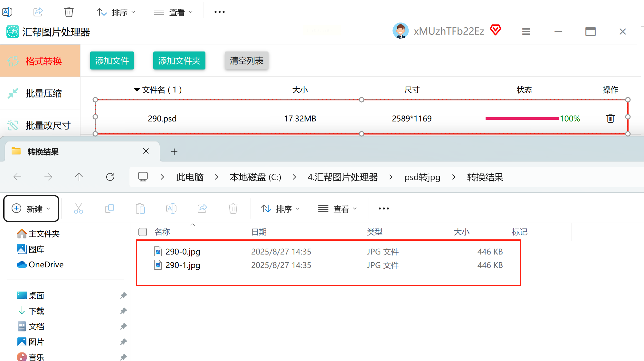Open the 查看 dropdown in the lower toolbar
644x361 pixels.
(x=337, y=209)
